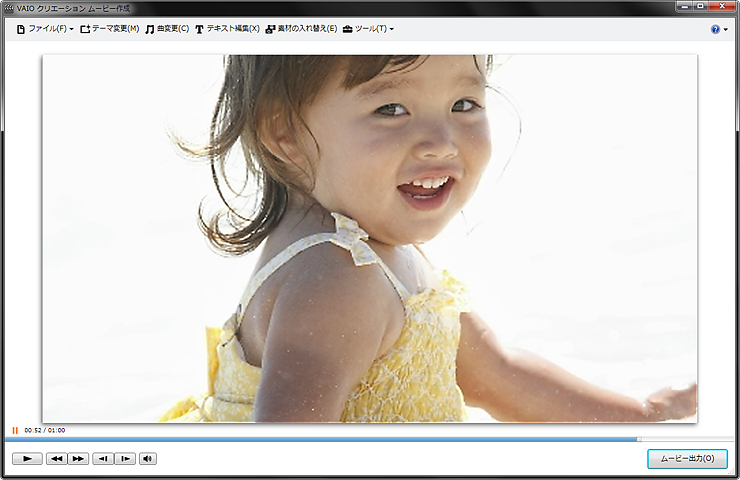The height and width of the screenshot is (480, 740).
Task: Mute the audio with speaker button
Action: (148, 459)
